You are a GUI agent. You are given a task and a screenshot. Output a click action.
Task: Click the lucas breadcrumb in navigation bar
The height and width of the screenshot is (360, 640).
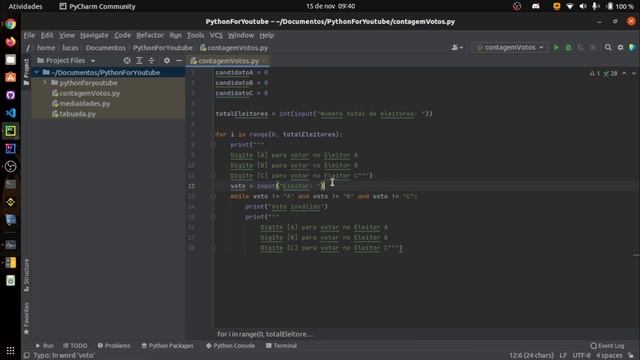[70, 48]
